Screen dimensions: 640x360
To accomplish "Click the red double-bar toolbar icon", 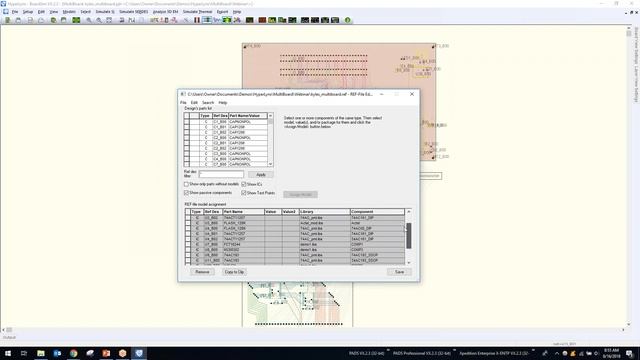I will 197,20.
